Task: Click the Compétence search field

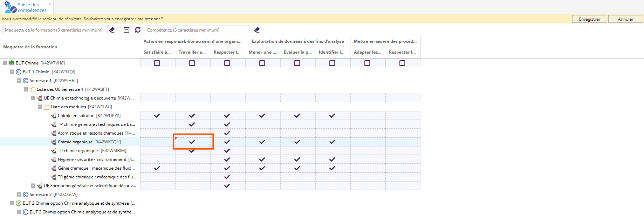Action: (x=197, y=30)
